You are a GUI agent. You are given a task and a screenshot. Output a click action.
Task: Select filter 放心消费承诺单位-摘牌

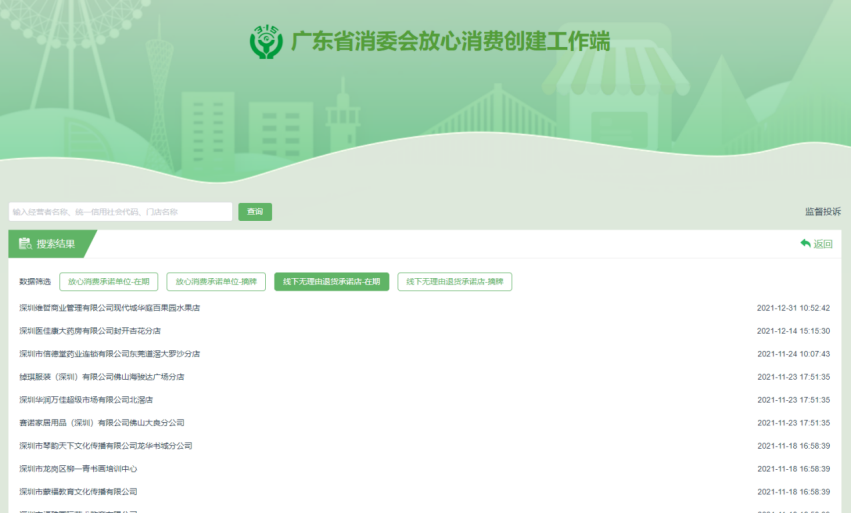pyautogui.click(x=215, y=282)
